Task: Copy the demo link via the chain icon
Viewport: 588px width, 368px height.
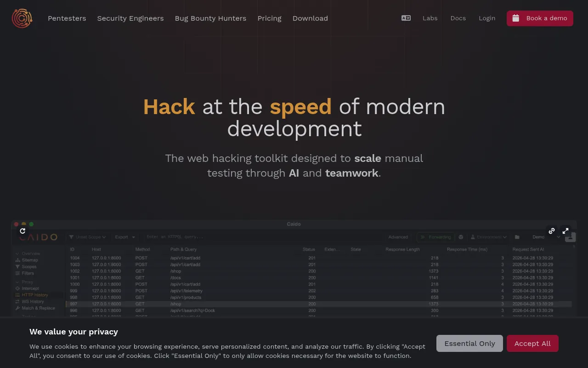Action: click(x=552, y=231)
